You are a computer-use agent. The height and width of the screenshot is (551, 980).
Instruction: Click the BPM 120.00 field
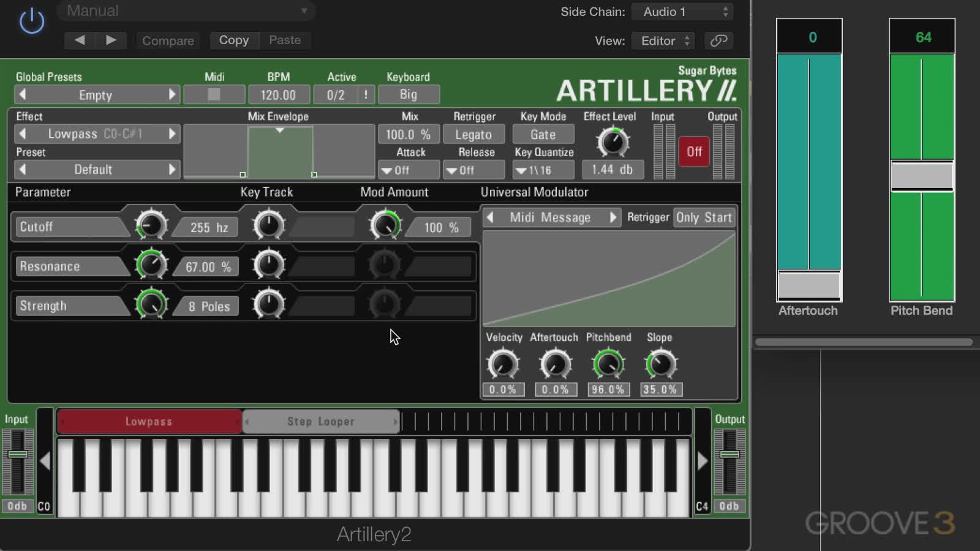tap(278, 95)
